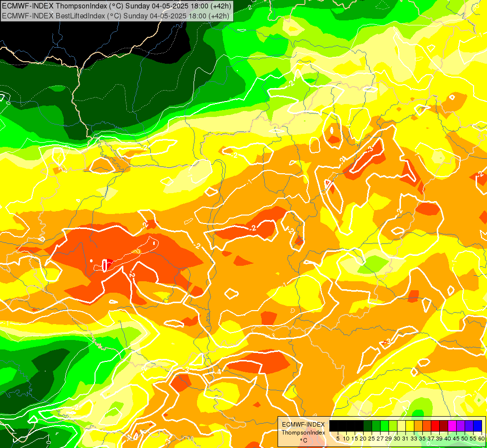Click the legend scale value 45
Viewport: 487px width, 448px height.
click(456, 439)
